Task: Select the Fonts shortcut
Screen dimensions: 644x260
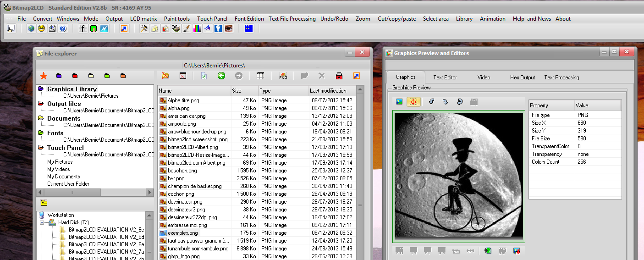Action: [x=55, y=133]
